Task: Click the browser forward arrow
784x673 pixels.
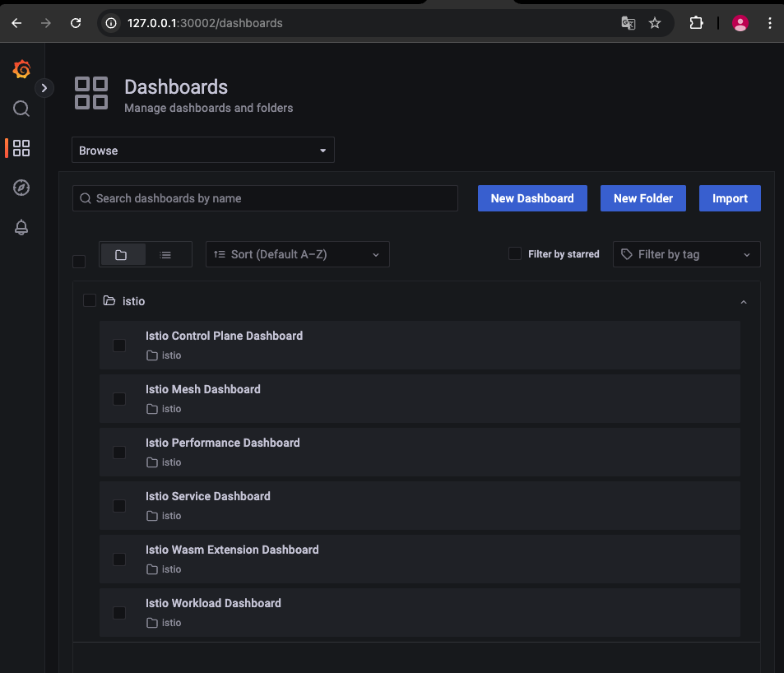Action: [46, 23]
